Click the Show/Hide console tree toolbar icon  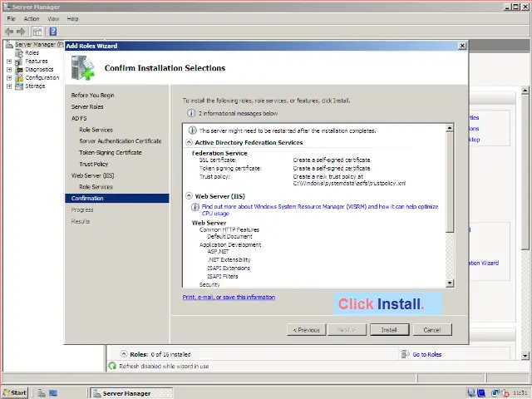[37, 32]
